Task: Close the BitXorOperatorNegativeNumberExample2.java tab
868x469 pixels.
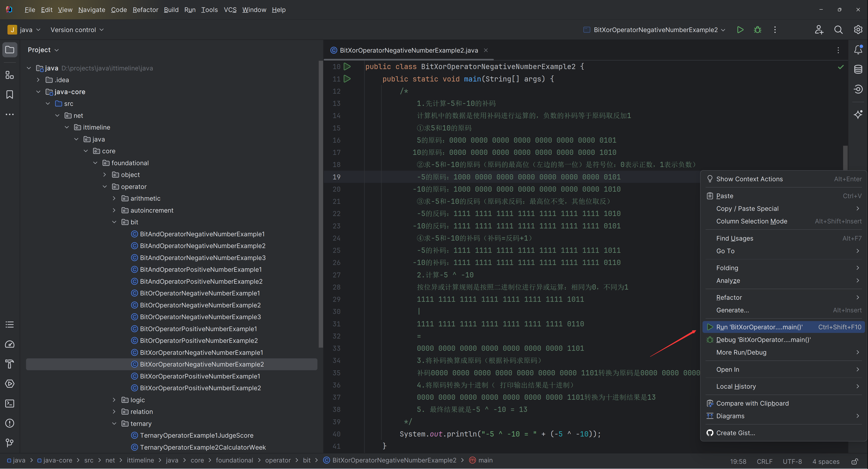Action: (486, 50)
